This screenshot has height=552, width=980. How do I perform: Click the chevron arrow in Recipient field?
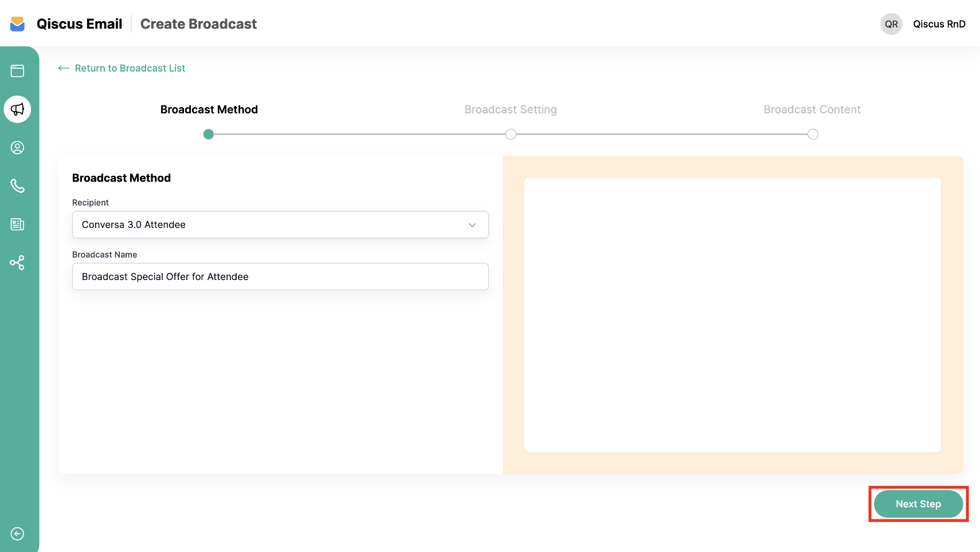(x=472, y=225)
